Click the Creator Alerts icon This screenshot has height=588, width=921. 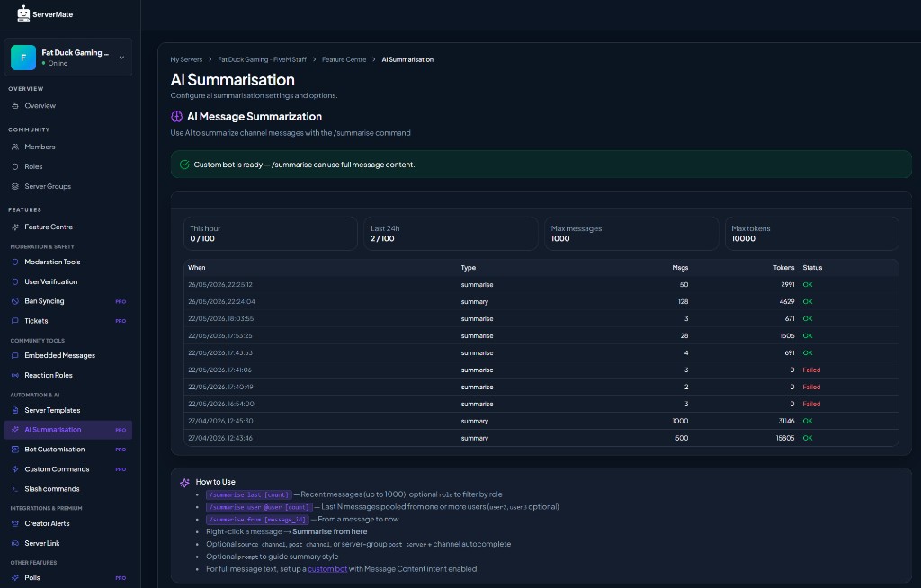[x=15, y=523]
